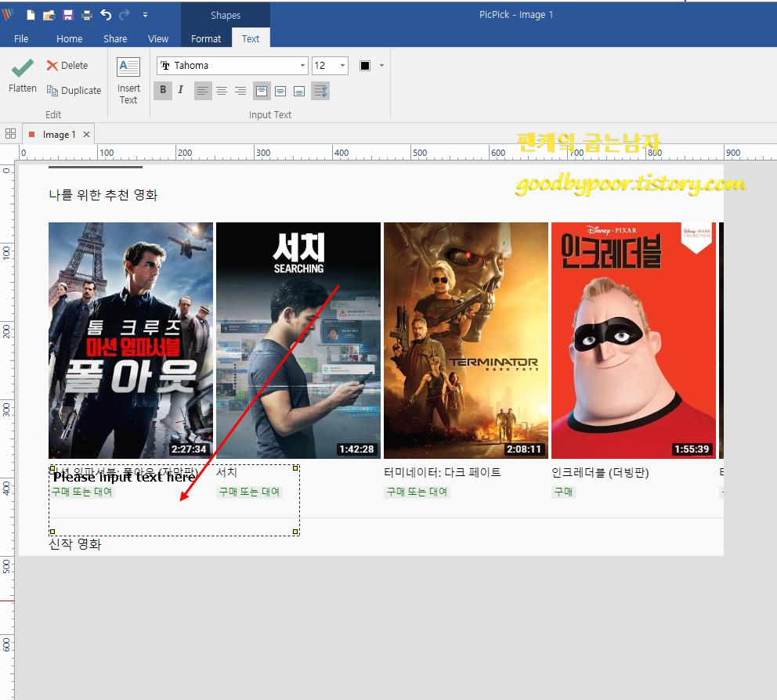The height and width of the screenshot is (700, 777).
Task: Click the top-right handle of text box
Action: pos(295,468)
